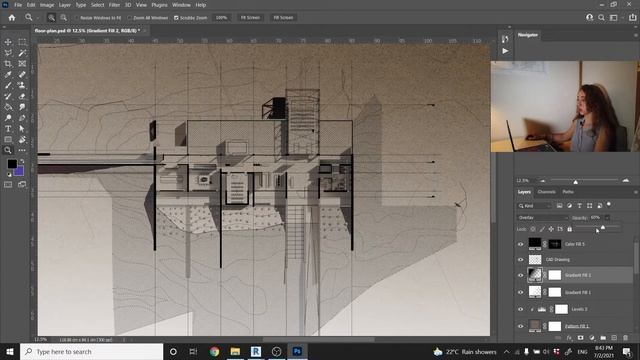
Task: Open the File menu
Action: [x=18, y=5]
